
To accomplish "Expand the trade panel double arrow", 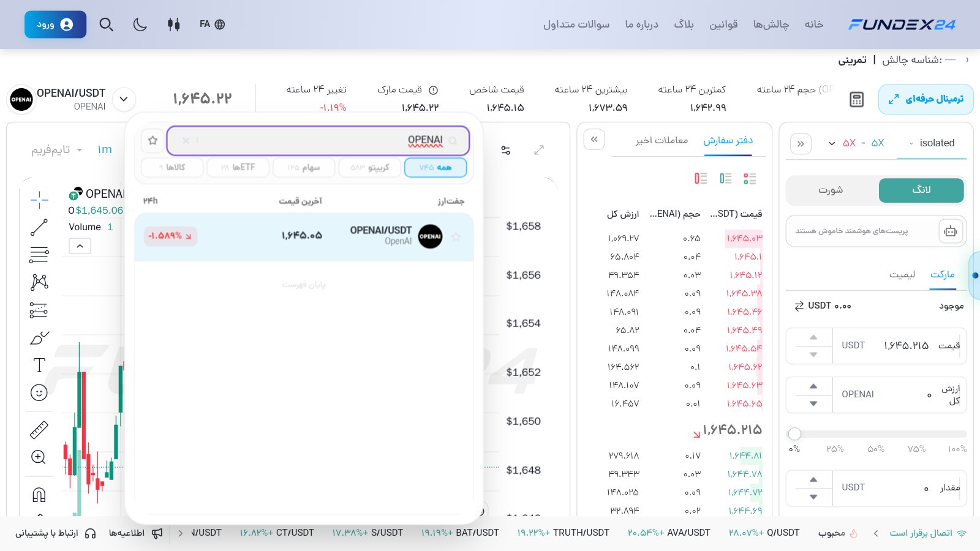I will point(801,144).
